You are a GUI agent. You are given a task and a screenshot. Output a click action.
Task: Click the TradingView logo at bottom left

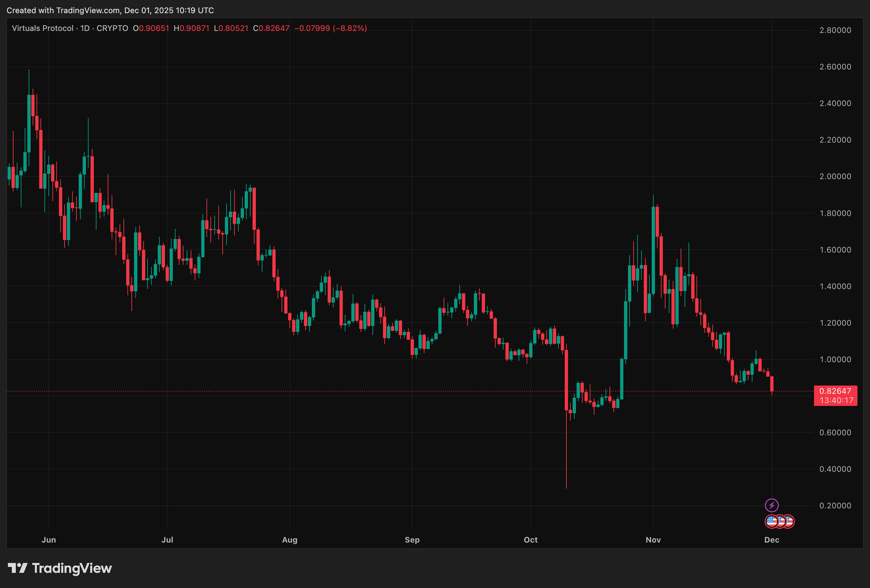[60, 568]
